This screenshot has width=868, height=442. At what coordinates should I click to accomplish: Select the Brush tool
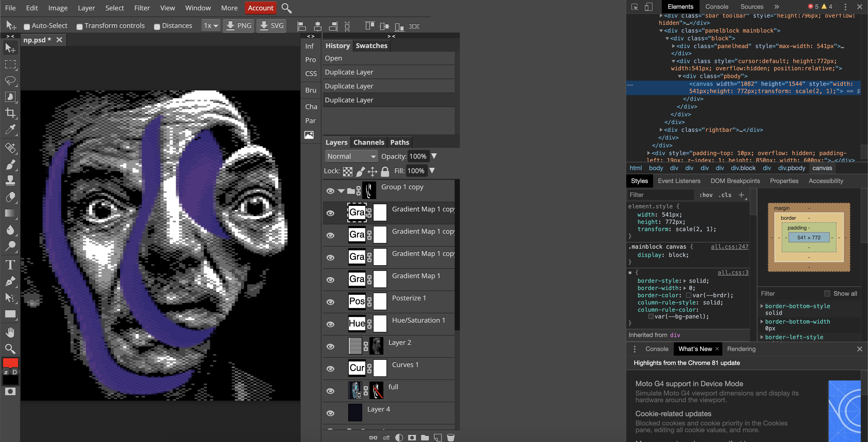coord(10,165)
